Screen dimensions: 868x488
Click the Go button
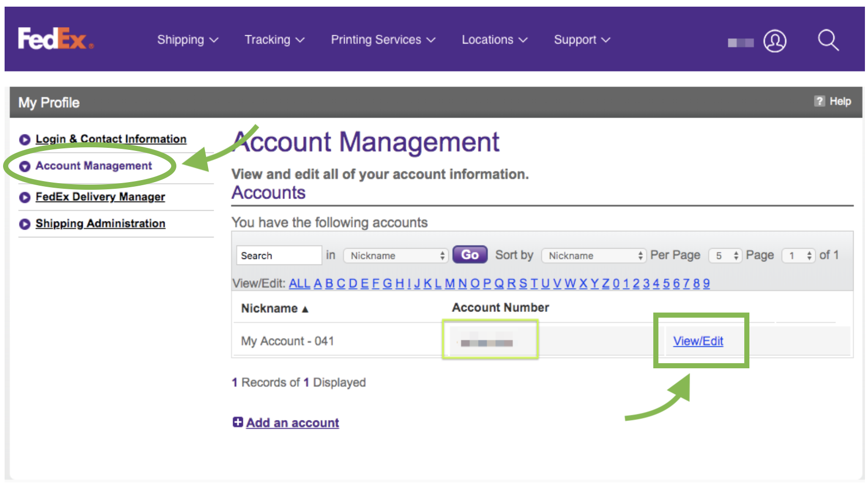470,255
